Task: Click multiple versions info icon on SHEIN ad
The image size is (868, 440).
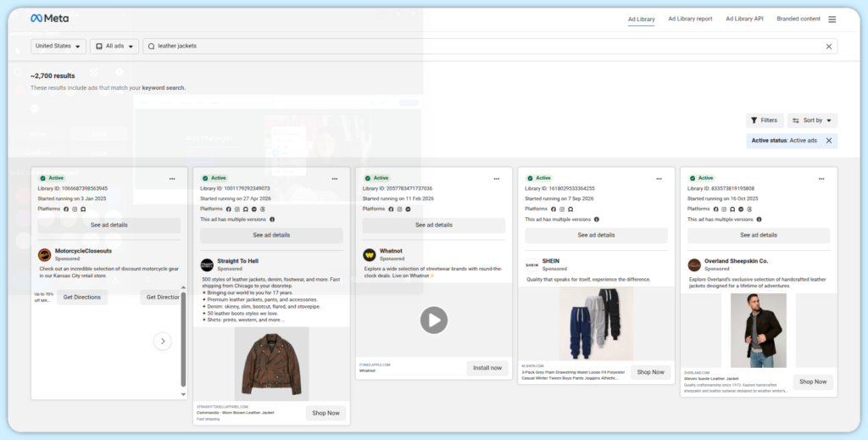Action: (x=596, y=220)
